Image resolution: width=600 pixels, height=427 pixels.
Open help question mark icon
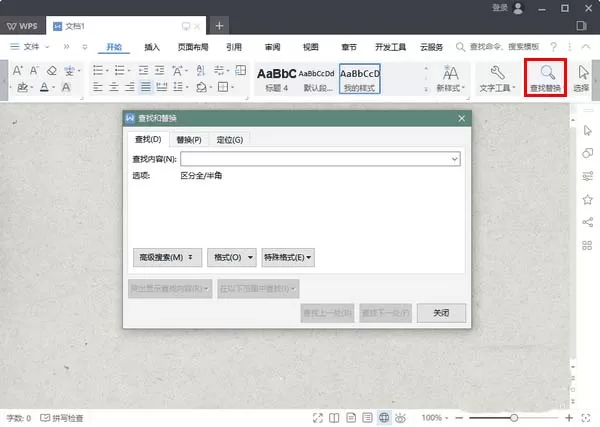pyautogui.click(x=553, y=47)
